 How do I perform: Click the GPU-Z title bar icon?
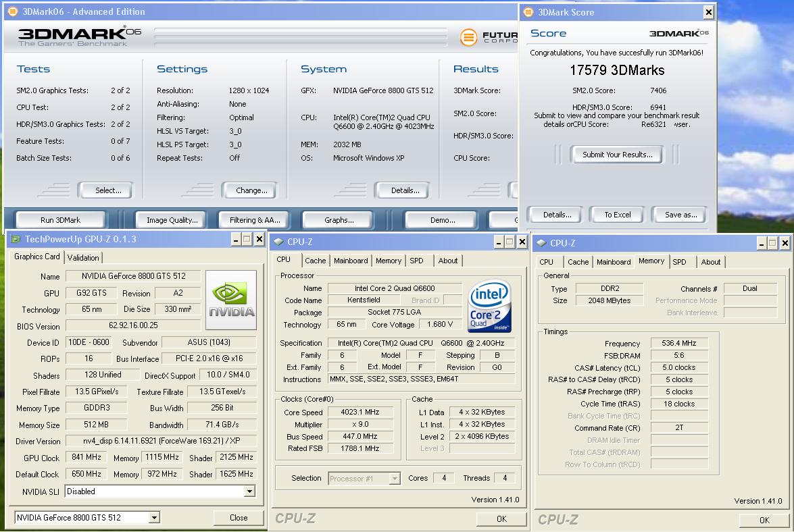pos(16,239)
